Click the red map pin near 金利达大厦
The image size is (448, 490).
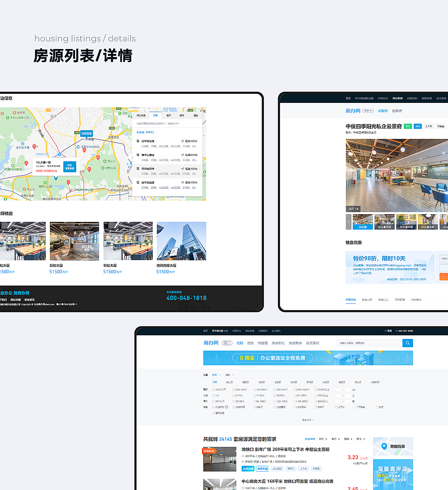(x=34, y=147)
